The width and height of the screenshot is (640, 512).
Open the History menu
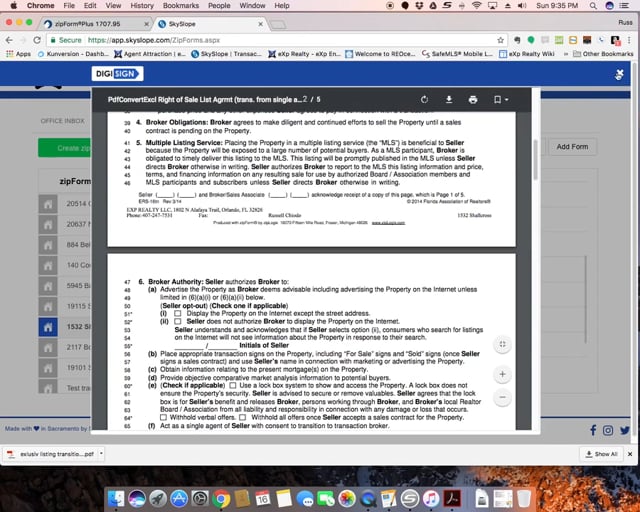(142, 6)
